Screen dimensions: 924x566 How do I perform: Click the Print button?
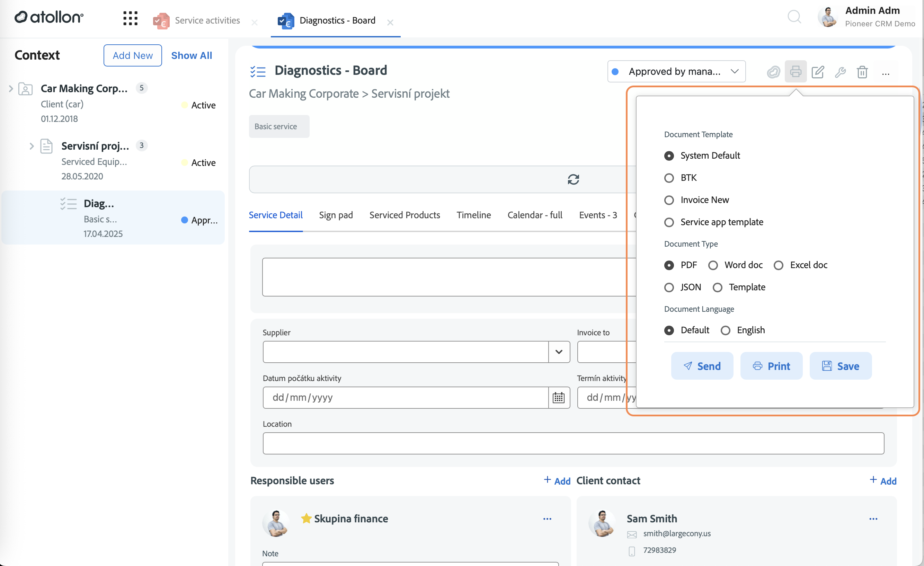click(x=771, y=366)
